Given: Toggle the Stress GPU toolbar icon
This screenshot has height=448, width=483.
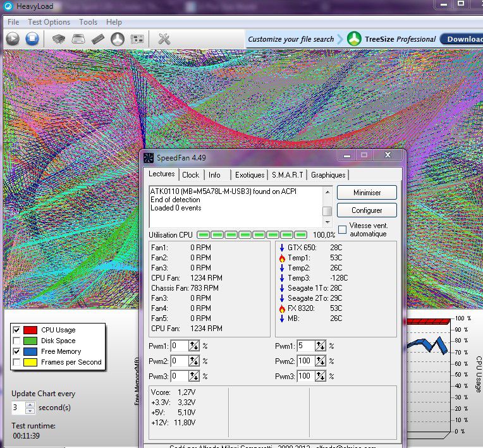Looking at the screenshot, I should click(137, 39).
